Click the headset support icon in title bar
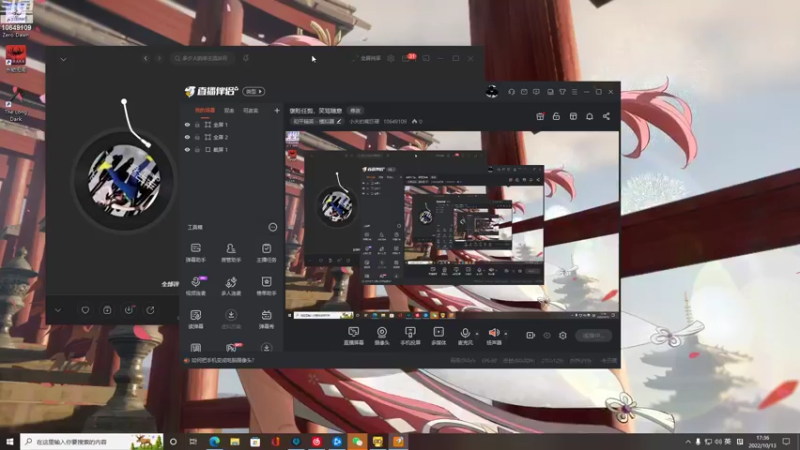This screenshot has height=450, width=800. pos(511,92)
